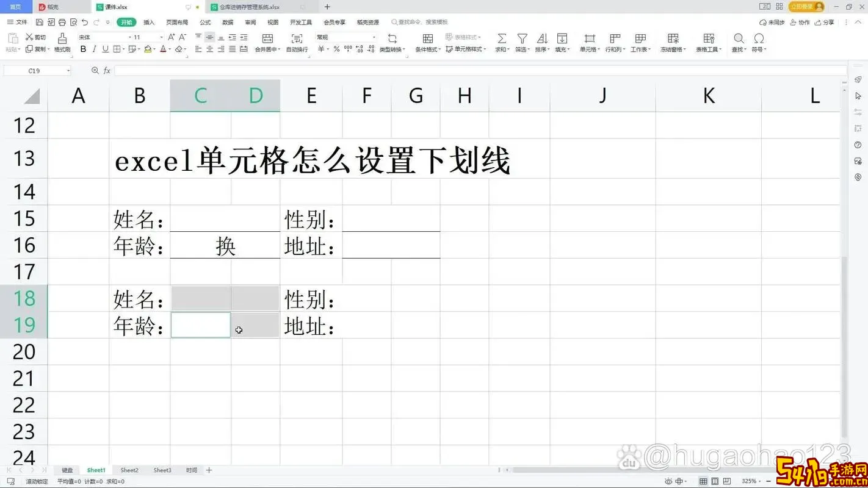Undo the last action
The image size is (868, 488).
85,22
